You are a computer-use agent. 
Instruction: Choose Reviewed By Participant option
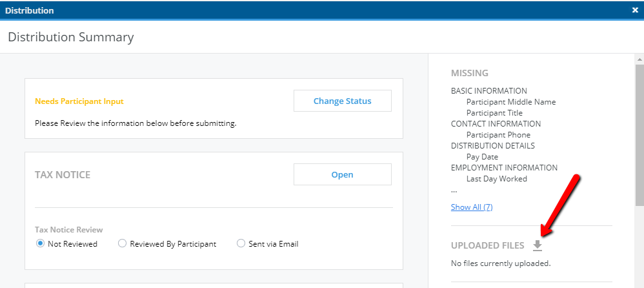point(122,243)
